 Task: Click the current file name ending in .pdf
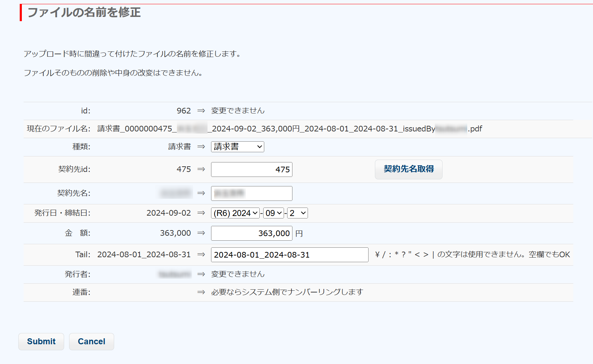289,129
